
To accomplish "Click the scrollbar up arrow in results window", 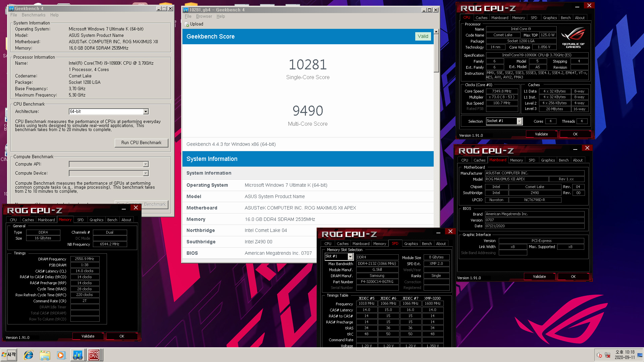I will click(x=436, y=32).
